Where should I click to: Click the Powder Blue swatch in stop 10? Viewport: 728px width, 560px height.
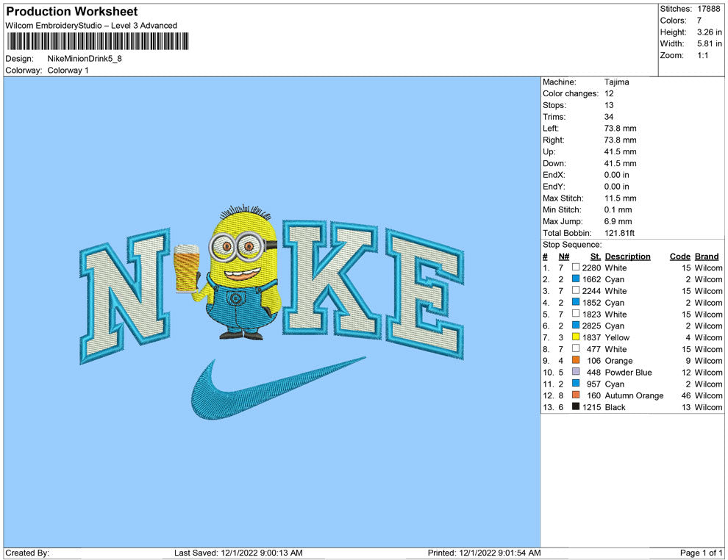click(576, 372)
